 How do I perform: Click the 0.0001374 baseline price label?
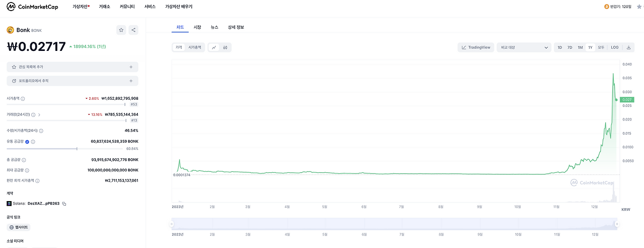[182, 175]
